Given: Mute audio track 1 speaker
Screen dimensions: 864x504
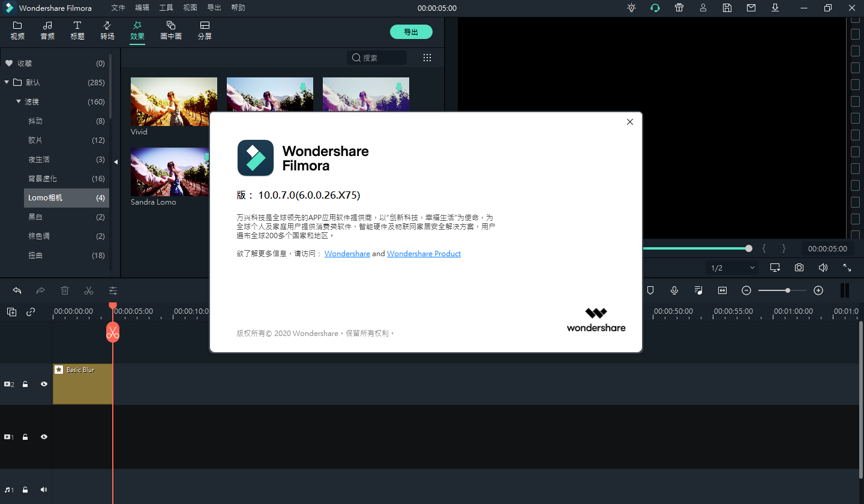Looking at the screenshot, I should coord(44,490).
